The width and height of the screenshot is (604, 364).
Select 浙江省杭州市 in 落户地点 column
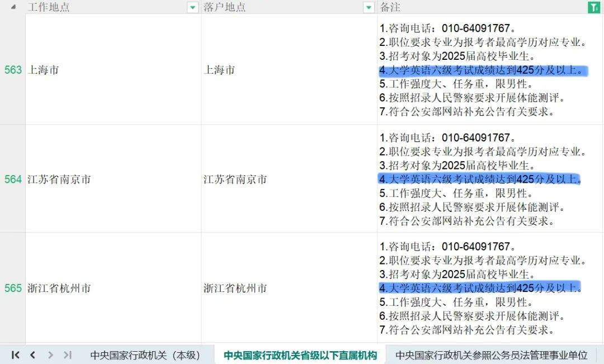pyautogui.click(x=289, y=288)
